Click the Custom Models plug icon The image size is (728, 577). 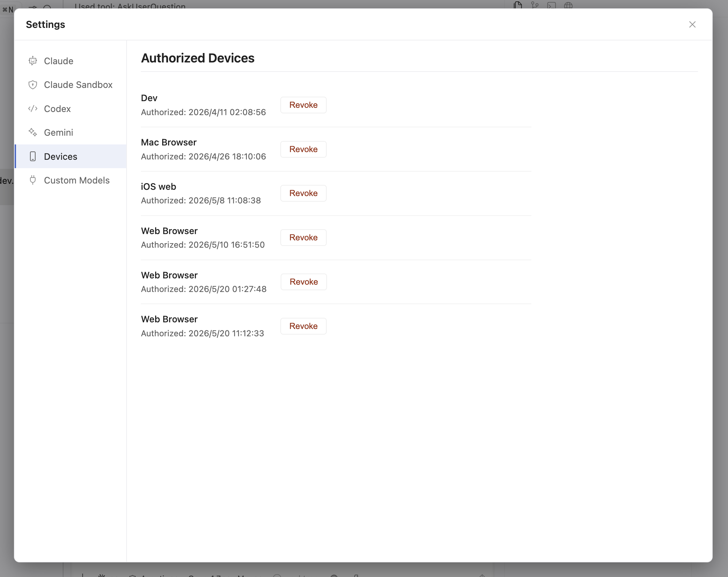[33, 180]
